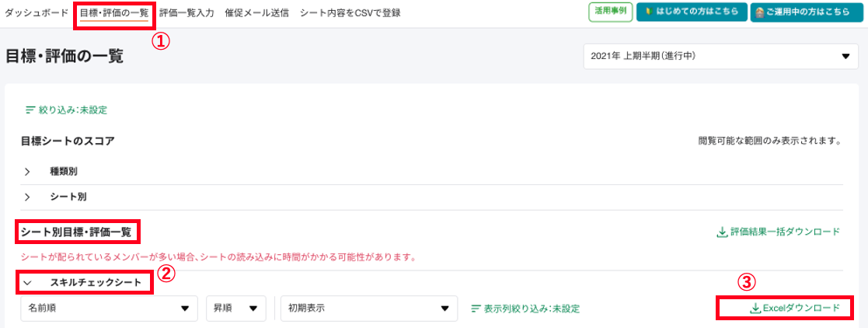
Task: Click the icon on ご運用中の方はこちら button
Action: point(761,12)
